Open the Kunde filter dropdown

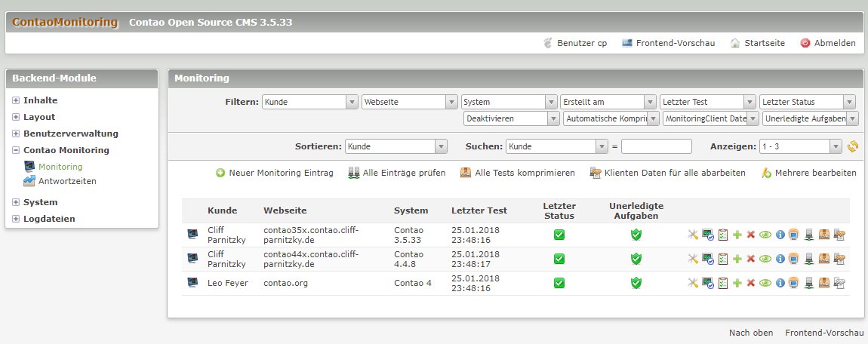[310, 102]
